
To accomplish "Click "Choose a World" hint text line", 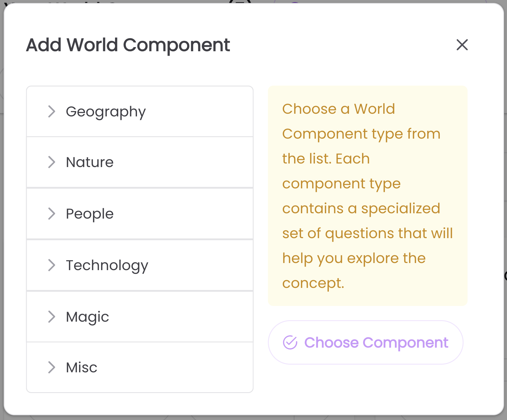I will click(x=338, y=109).
